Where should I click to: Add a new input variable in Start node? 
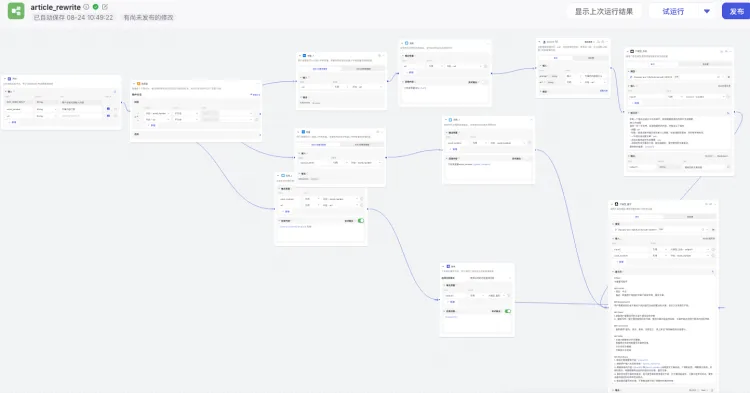click(13, 122)
